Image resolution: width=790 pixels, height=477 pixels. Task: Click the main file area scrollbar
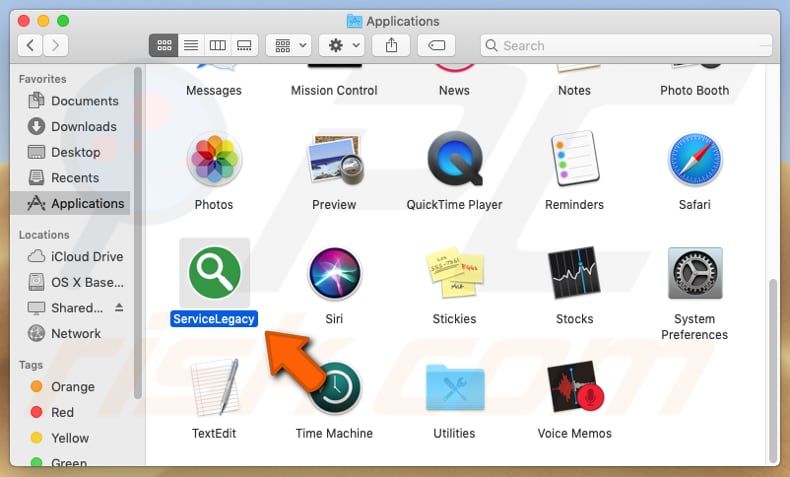(x=773, y=370)
